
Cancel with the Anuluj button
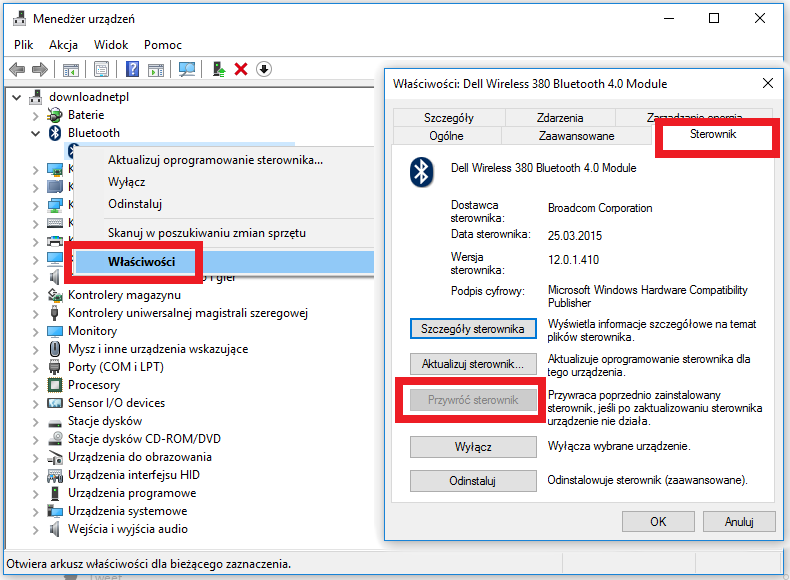(x=739, y=522)
